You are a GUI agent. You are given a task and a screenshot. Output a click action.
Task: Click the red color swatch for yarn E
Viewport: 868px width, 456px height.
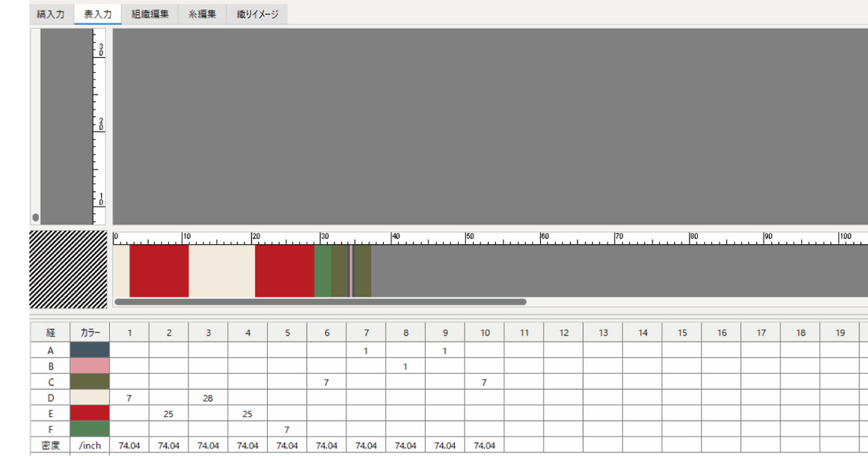pyautogui.click(x=90, y=414)
